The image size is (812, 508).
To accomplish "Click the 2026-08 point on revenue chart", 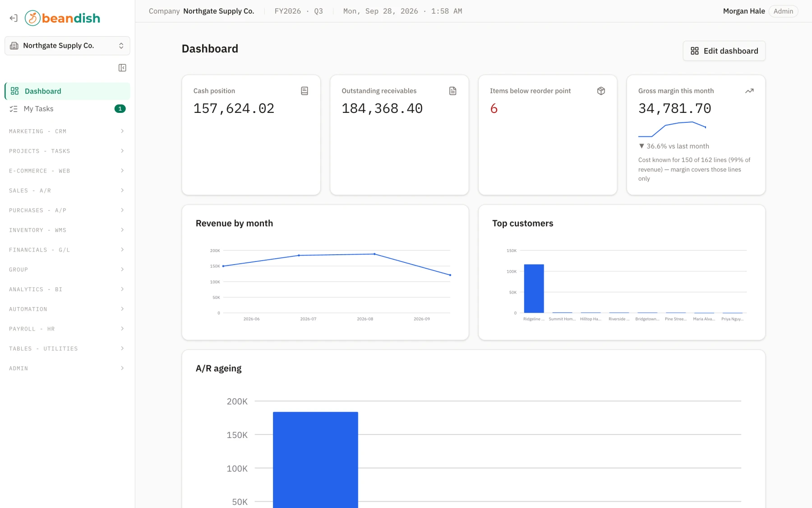I will (x=374, y=254).
